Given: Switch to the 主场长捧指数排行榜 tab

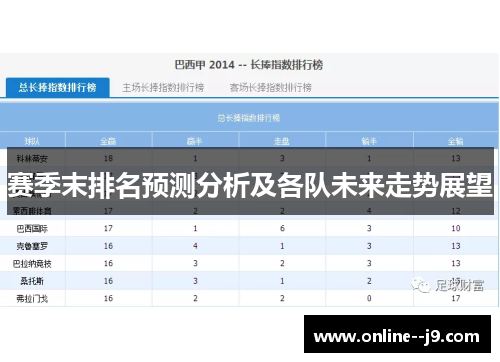Looking at the screenshot, I should 163,88.
